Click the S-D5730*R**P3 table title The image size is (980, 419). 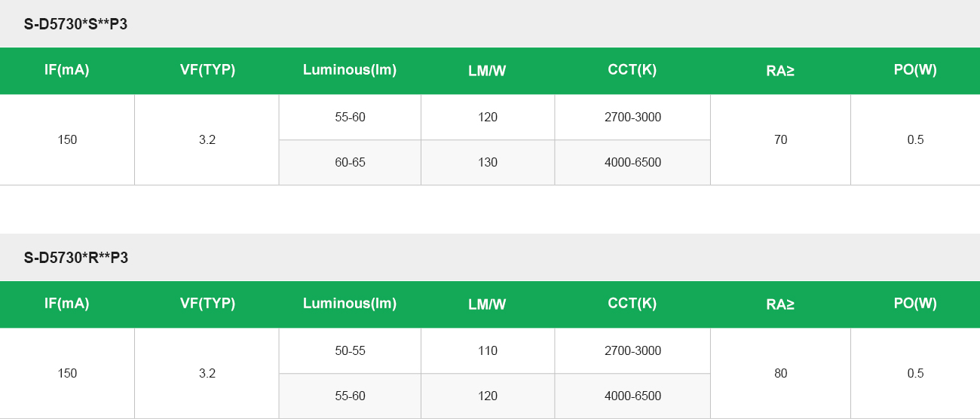point(76,258)
